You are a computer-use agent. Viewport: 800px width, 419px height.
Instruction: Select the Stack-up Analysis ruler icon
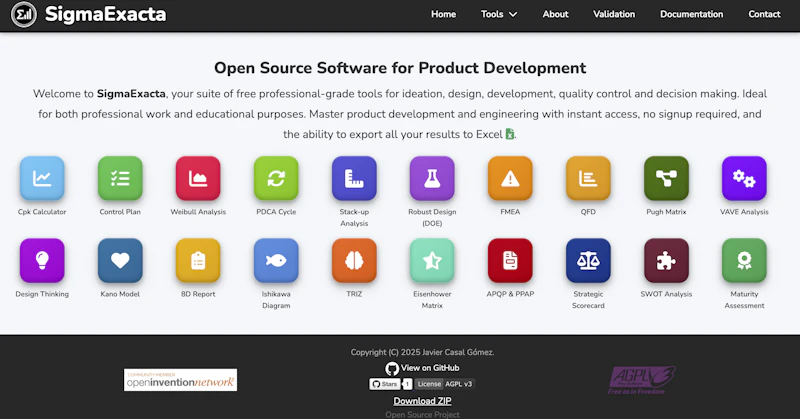coord(354,178)
